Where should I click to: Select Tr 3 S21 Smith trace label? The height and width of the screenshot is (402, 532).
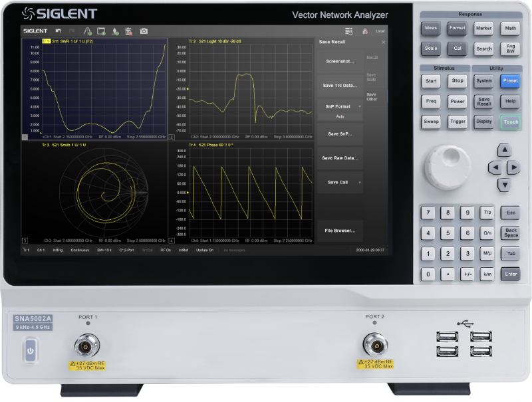pyautogui.click(x=64, y=145)
